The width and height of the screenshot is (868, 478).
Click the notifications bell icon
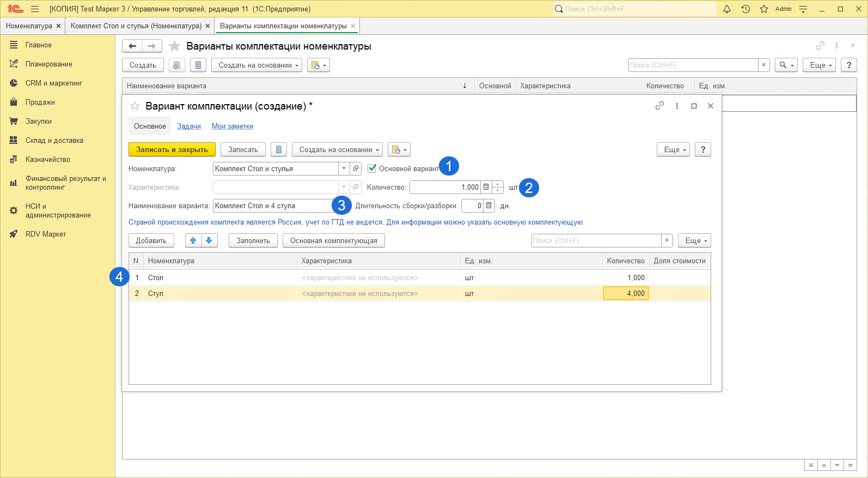726,9
